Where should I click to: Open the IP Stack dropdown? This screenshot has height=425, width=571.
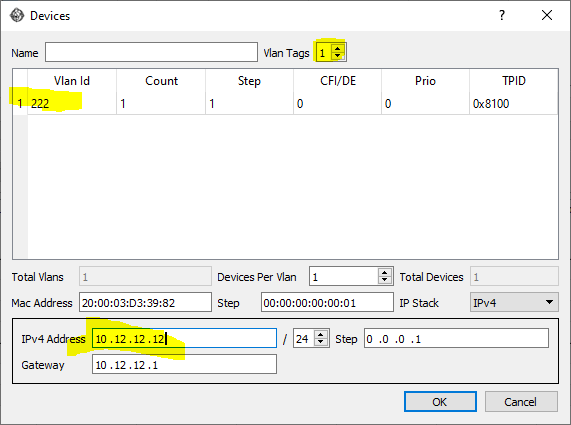click(x=514, y=302)
